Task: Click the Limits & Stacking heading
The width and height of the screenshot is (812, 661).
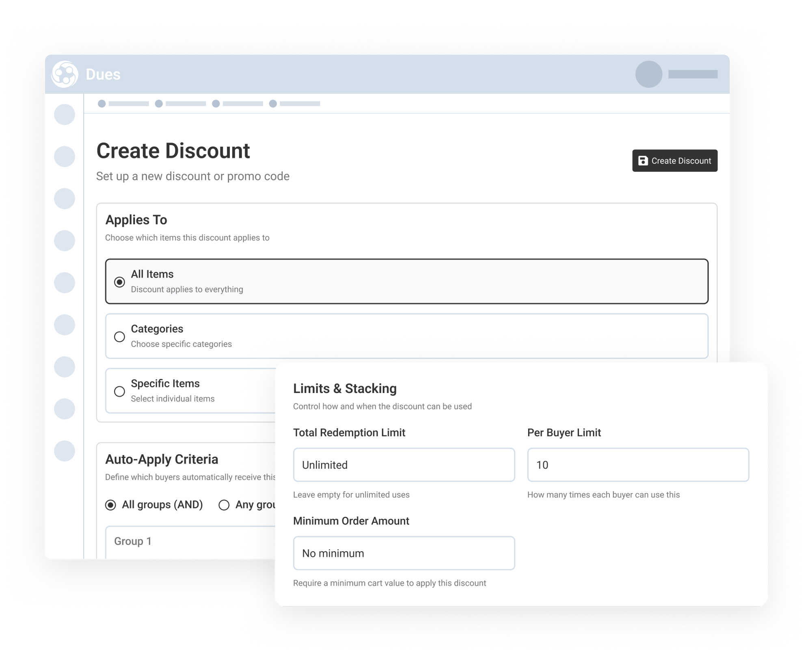Action: (345, 388)
